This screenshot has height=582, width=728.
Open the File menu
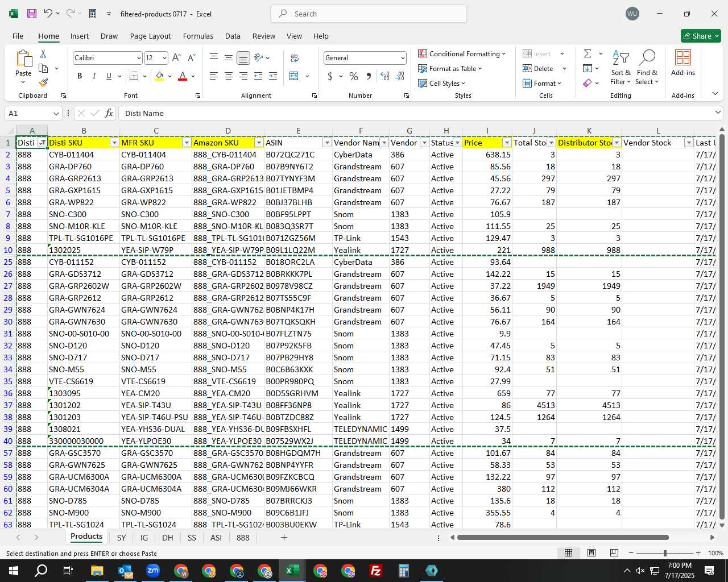(x=18, y=36)
